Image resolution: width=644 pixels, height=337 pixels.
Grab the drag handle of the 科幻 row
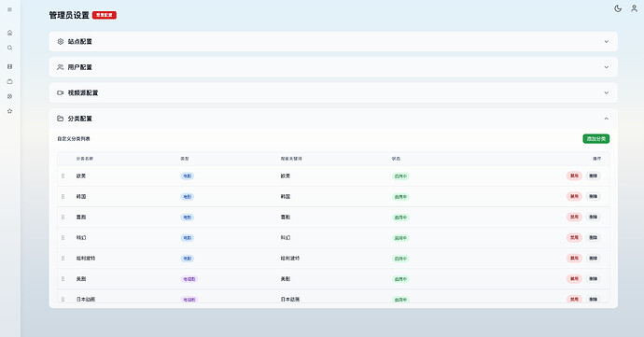click(63, 237)
